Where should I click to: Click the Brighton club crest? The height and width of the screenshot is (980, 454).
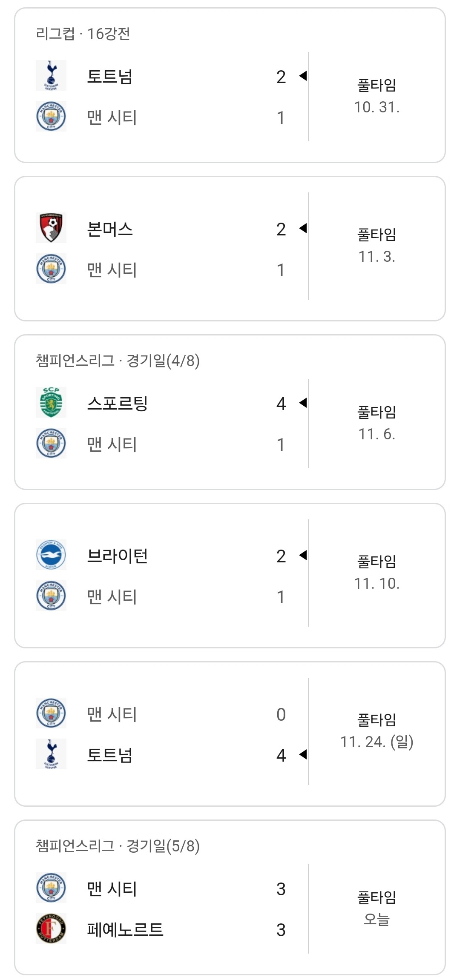click(x=51, y=555)
